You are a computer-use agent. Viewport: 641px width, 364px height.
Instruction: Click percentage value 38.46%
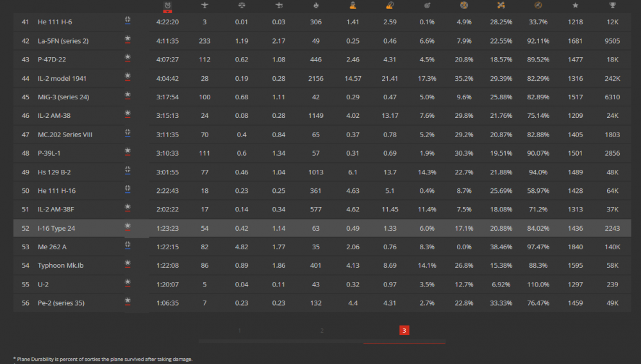(x=501, y=247)
